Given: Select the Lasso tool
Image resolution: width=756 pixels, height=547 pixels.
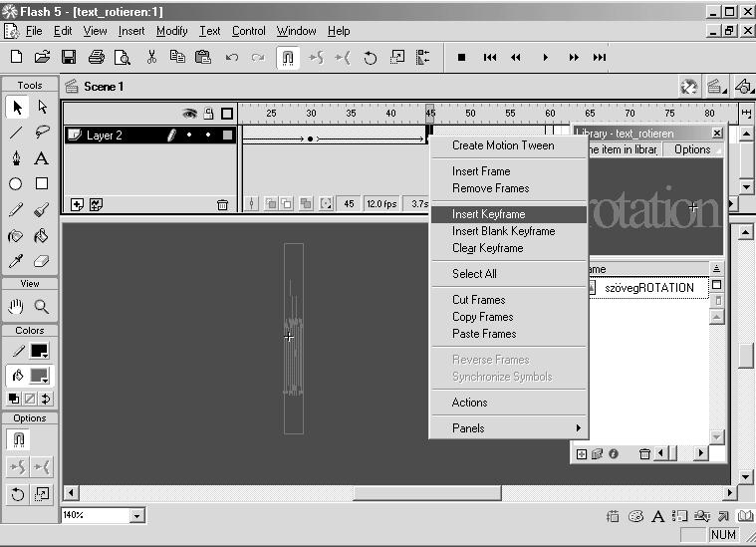Looking at the screenshot, I should point(43,133).
